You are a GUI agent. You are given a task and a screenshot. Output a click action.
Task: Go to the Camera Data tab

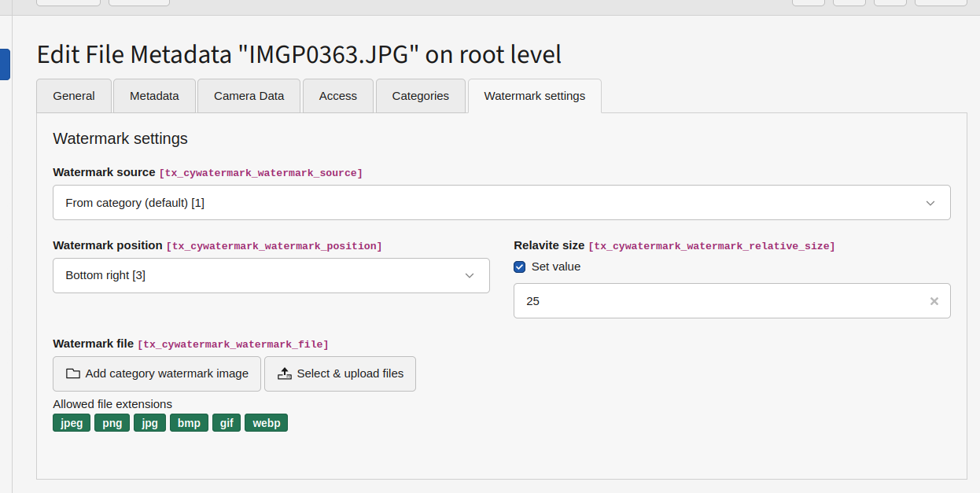(249, 96)
